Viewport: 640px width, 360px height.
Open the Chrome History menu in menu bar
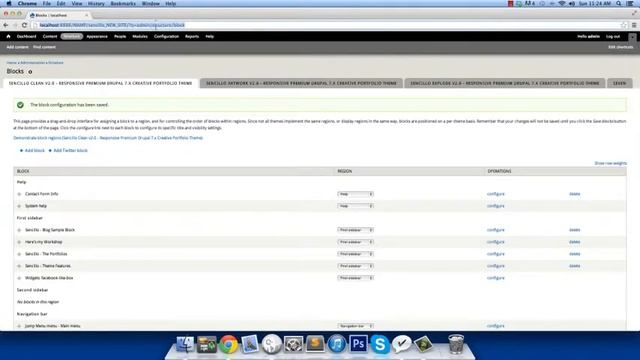[96, 4]
